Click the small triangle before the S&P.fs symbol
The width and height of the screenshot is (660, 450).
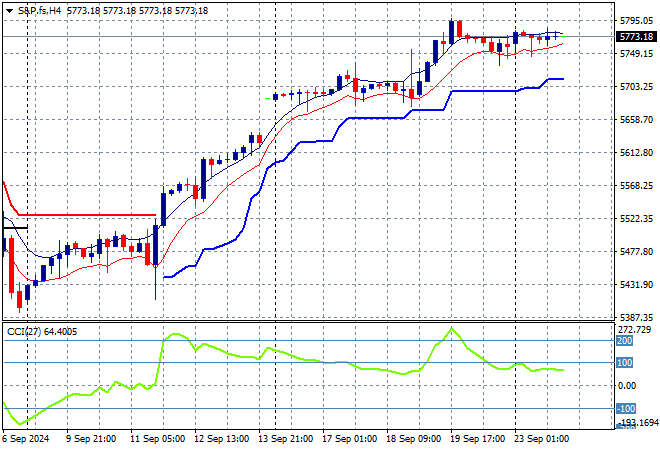pyautogui.click(x=9, y=9)
